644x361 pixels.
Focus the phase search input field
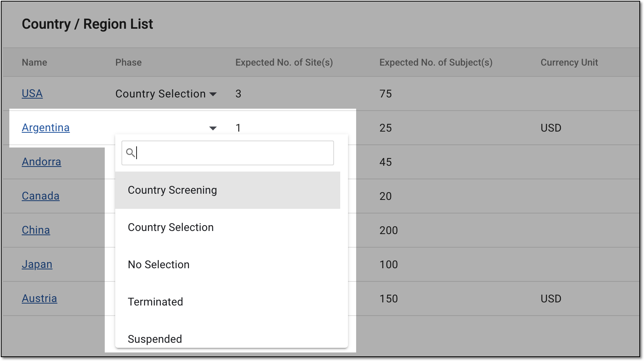[x=228, y=153]
